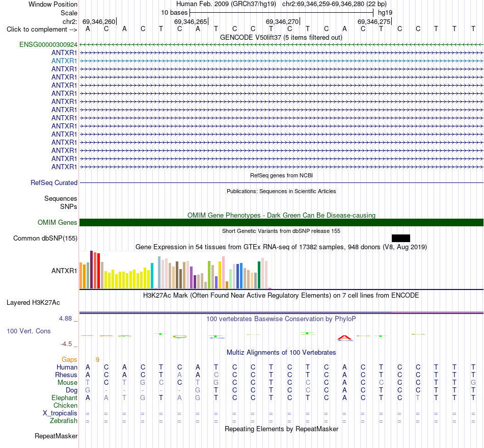Click the 10 bases scale bar

[x=282, y=13]
